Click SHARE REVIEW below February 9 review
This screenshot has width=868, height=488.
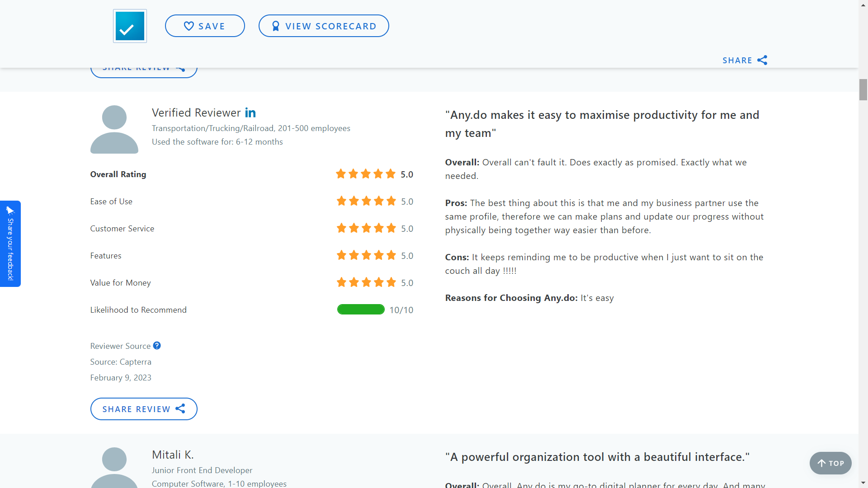[144, 409]
